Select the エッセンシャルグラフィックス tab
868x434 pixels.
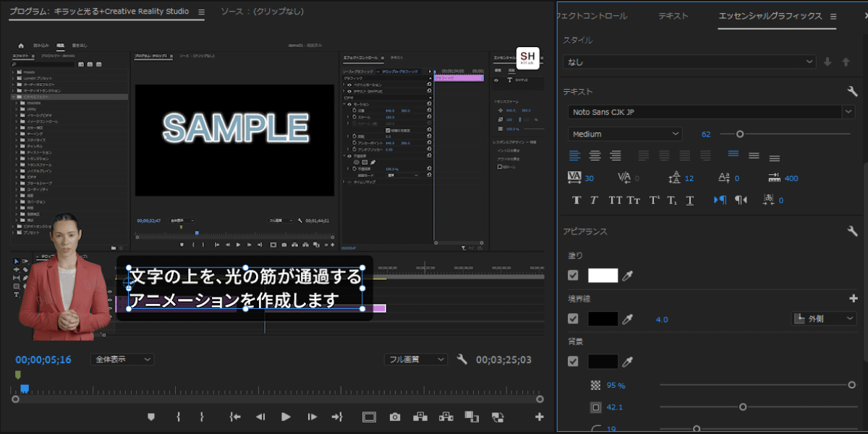pos(770,16)
